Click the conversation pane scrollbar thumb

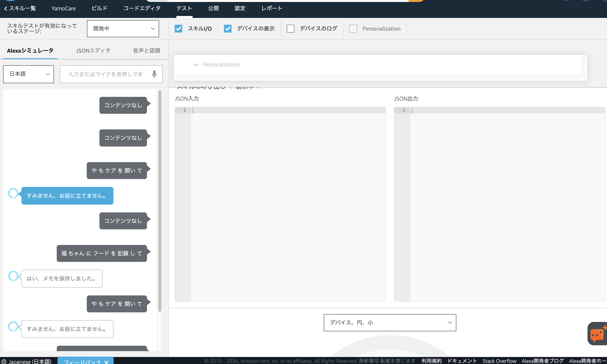coord(160,201)
